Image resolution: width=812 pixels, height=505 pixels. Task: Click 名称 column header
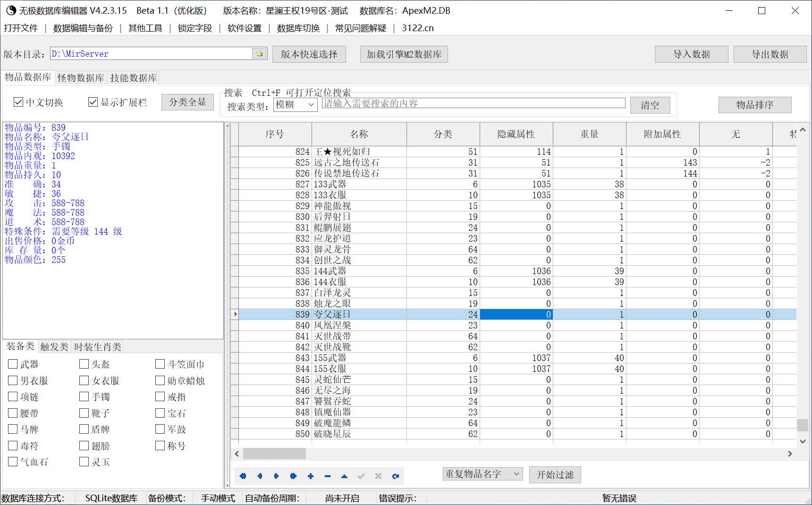[x=359, y=134]
